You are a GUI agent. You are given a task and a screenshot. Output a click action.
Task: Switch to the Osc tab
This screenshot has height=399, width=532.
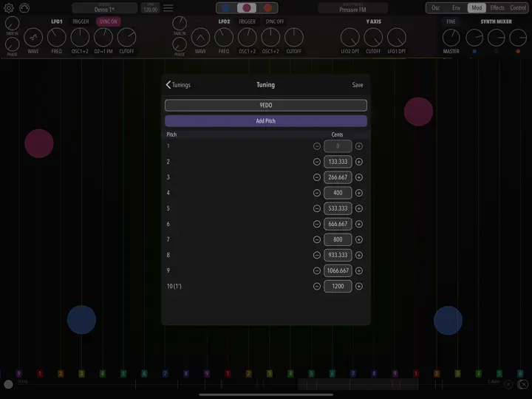pos(436,8)
